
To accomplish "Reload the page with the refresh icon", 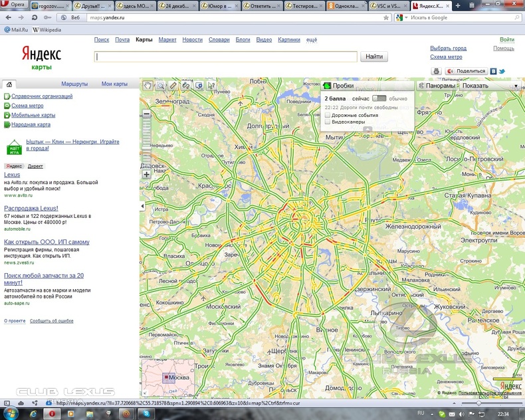I will point(34,17).
